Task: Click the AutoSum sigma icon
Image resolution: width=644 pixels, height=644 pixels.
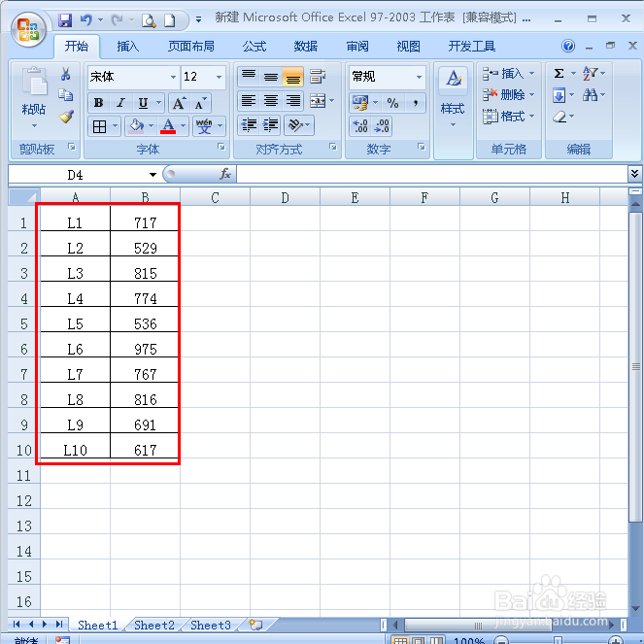Action: (559, 74)
